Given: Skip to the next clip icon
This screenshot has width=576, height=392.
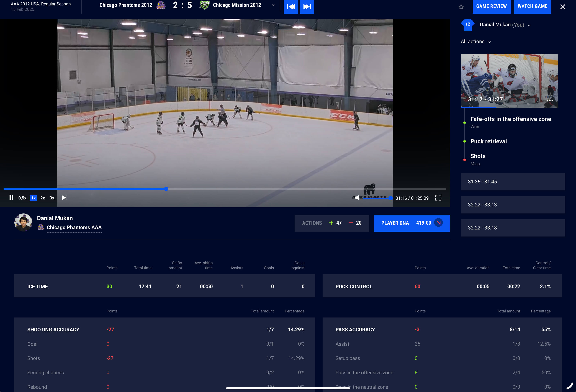Looking at the screenshot, I should point(64,198).
